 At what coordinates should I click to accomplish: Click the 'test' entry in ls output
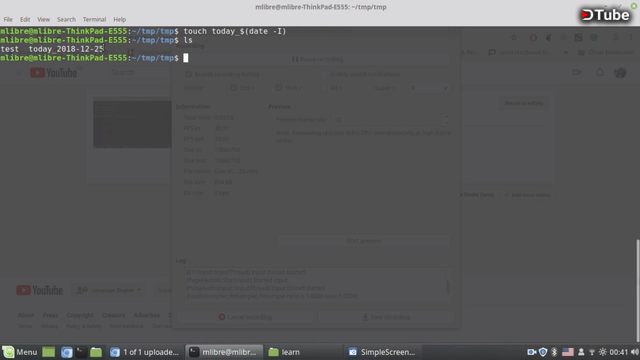pyautogui.click(x=9, y=49)
